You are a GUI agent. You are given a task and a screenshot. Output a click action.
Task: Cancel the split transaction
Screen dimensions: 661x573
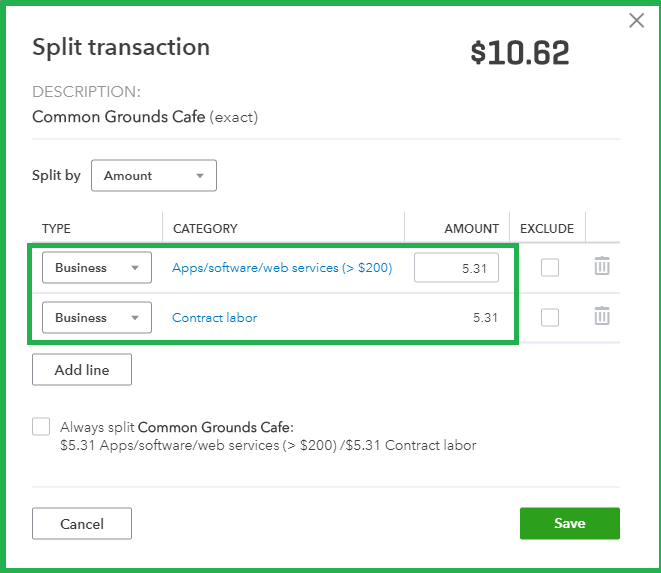[x=82, y=524]
